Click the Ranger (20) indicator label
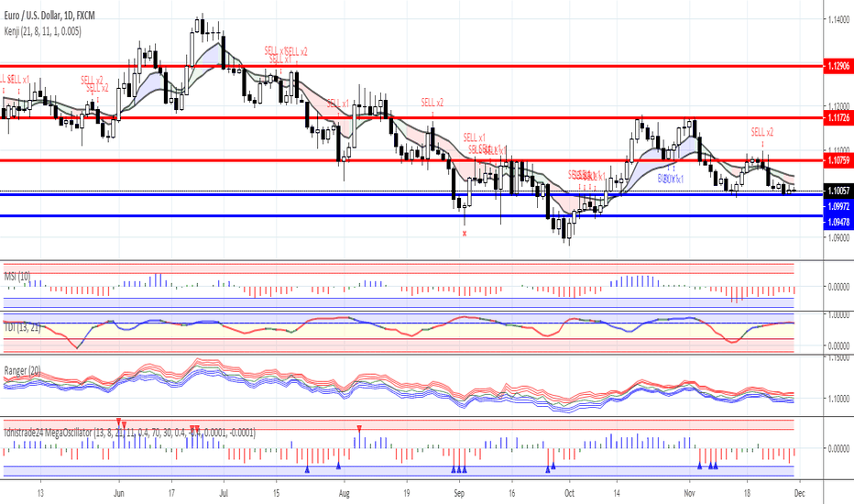 (23, 369)
